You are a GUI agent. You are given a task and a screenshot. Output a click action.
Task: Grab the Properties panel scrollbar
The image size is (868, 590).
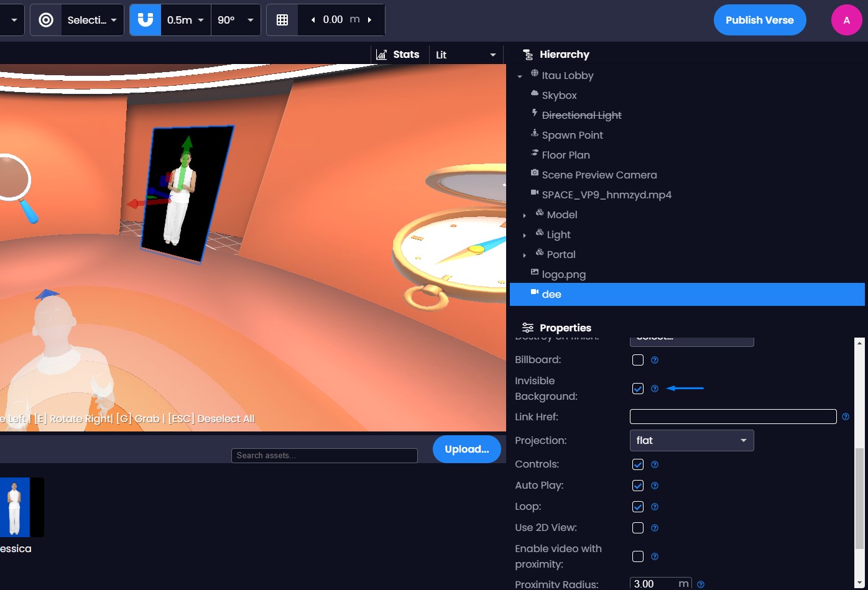[x=860, y=499]
